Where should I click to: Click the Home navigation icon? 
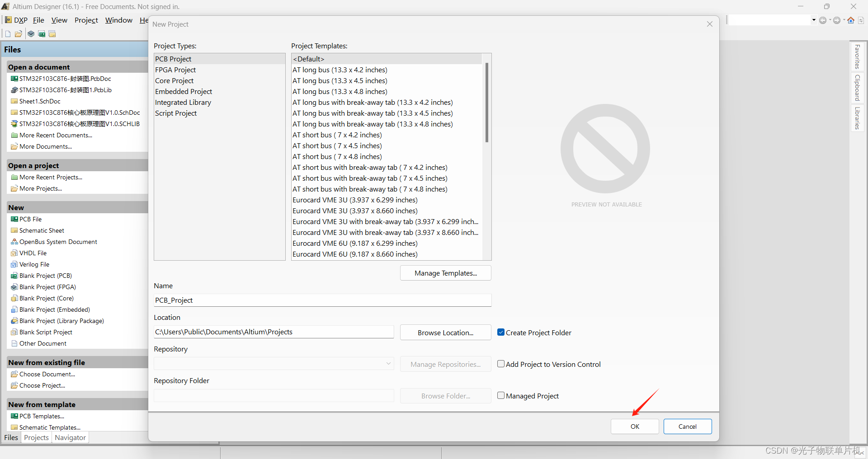(851, 20)
